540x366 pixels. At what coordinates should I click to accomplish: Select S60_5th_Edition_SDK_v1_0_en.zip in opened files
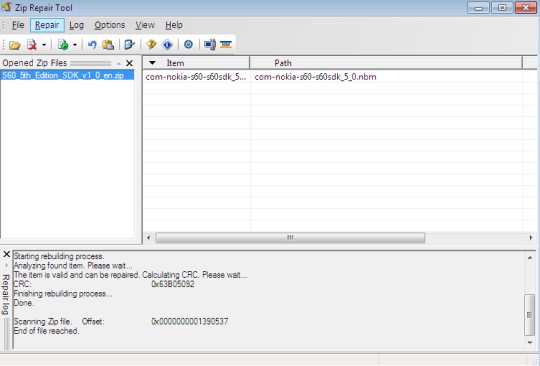[x=68, y=75]
